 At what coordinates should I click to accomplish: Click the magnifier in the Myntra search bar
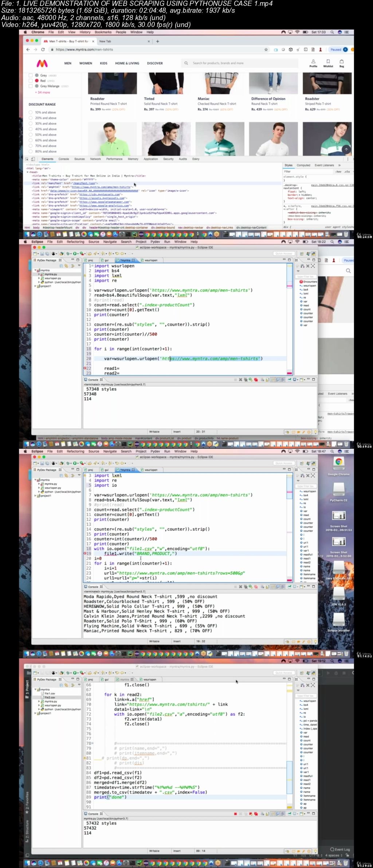pos(186,63)
